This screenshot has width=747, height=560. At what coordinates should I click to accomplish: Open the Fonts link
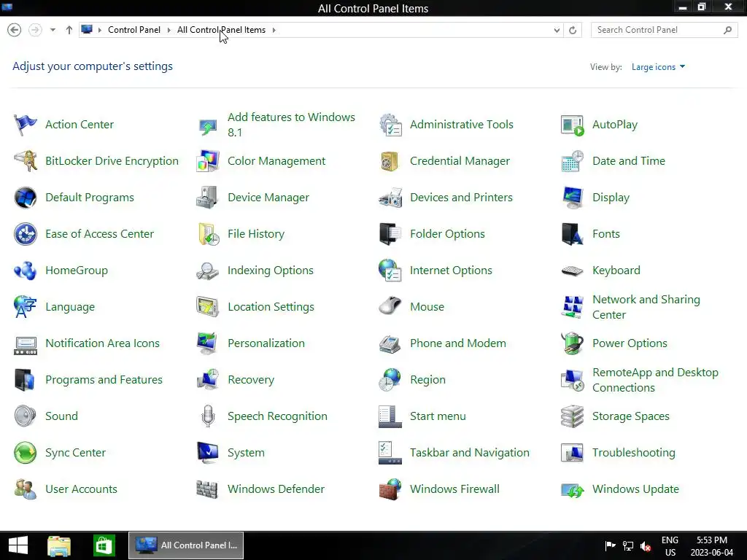(605, 234)
